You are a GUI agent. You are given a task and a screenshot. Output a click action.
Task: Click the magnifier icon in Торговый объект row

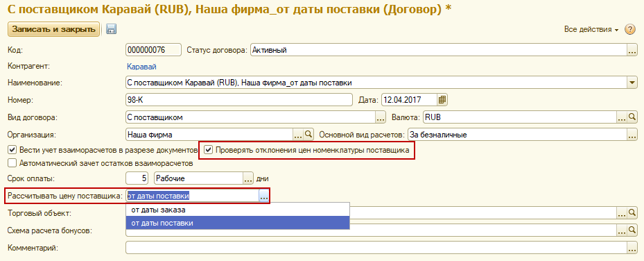(632, 213)
